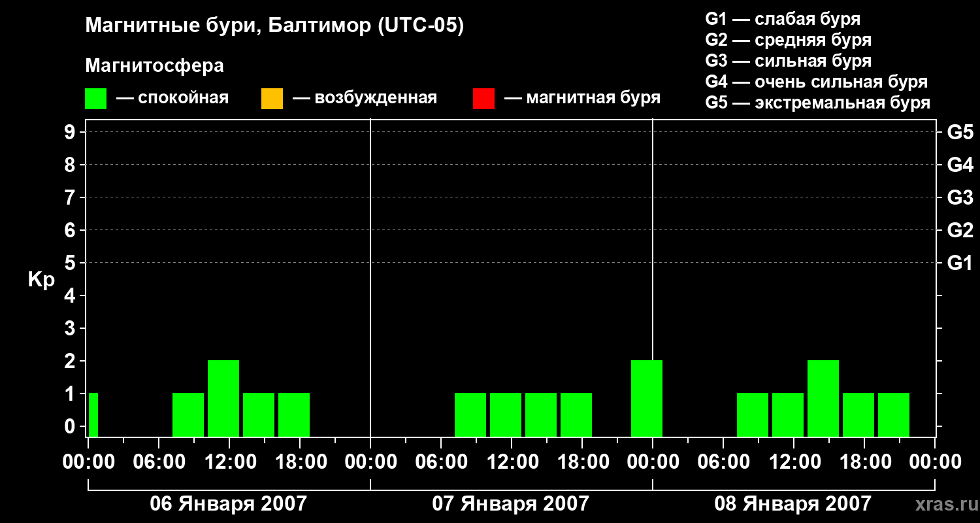
Task: Click the narrow first bar at 00:00 on 06 January
Action: tap(93, 414)
